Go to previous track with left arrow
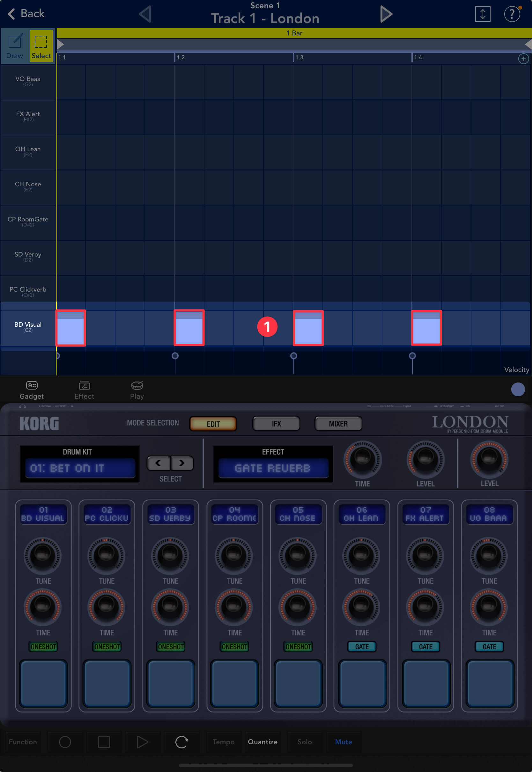This screenshot has height=772, width=532. click(145, 14)
